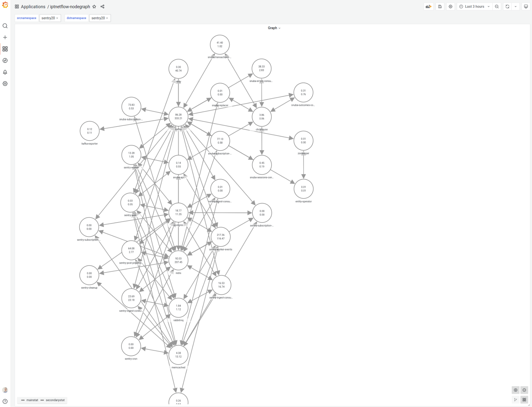The height and width of the screenshot is (407, 532).
Task: Mark dashboard as favorite with star
Action: pos(94,7)
